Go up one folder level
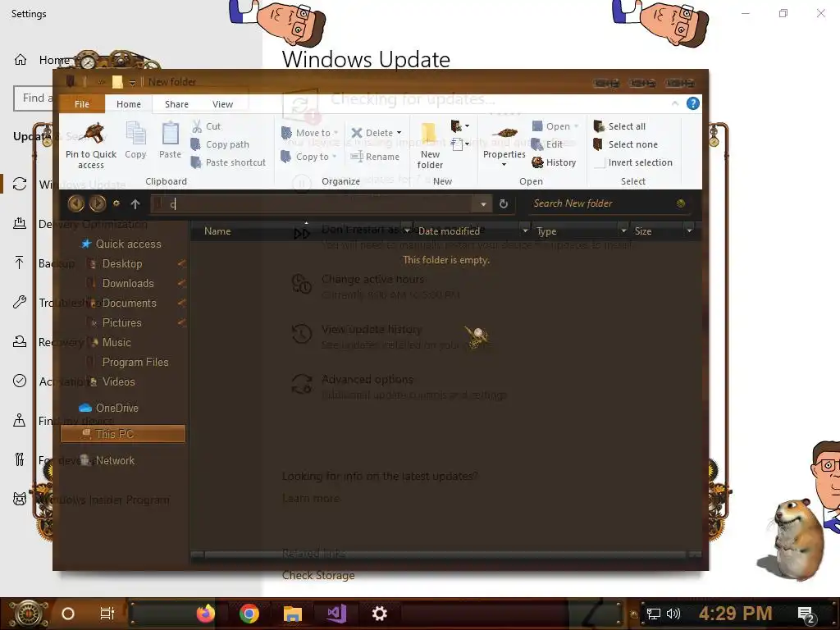The height and width of the screenshot is (630, 840). [x=135, y=204]
